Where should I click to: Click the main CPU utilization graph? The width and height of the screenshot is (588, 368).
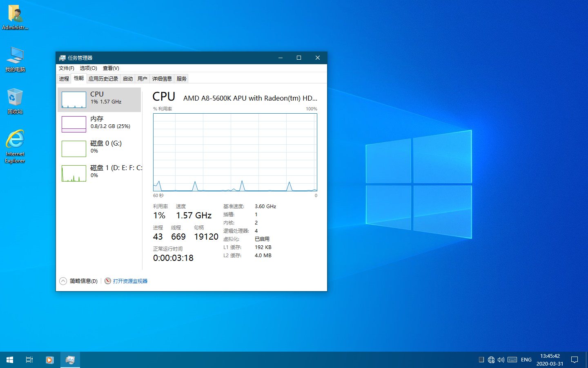(x=235, y=152)
